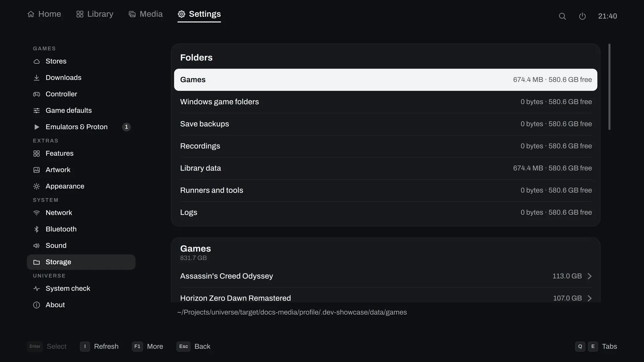The image size is (644, 362).
Task: Click the E key tab hint
Action: pyautogui.click(x=593, y=347)
